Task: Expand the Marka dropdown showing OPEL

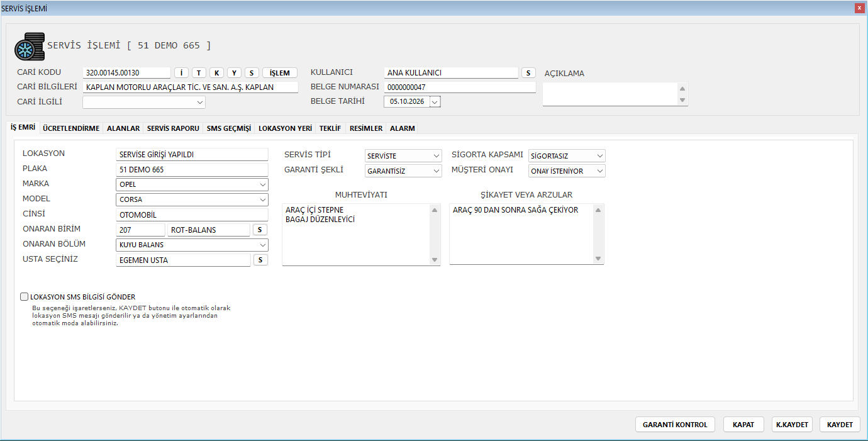Action: (x=262, y=185)
